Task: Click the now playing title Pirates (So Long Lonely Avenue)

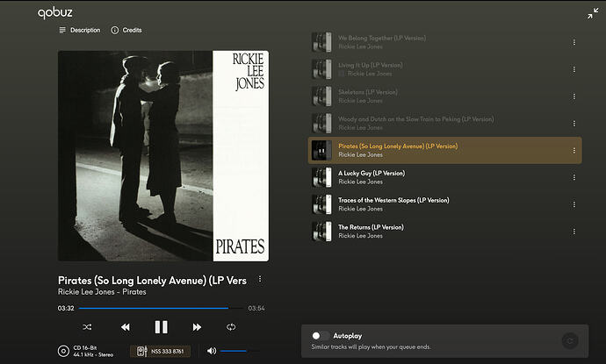Action: [x=152, y=281]
